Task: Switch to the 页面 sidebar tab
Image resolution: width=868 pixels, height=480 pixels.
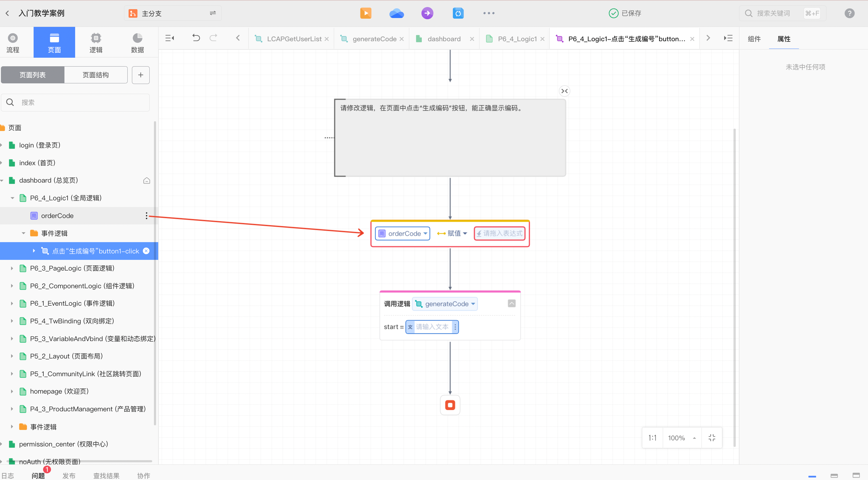Action: tap(54, 43)
